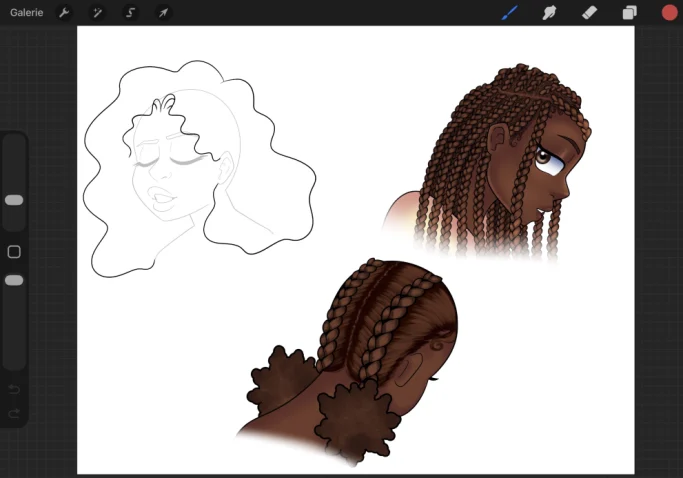Image resolution: width=683 pixels, height=478 pixels.
Task: Activate the Transform arrow tool
Action: (163, 13)
